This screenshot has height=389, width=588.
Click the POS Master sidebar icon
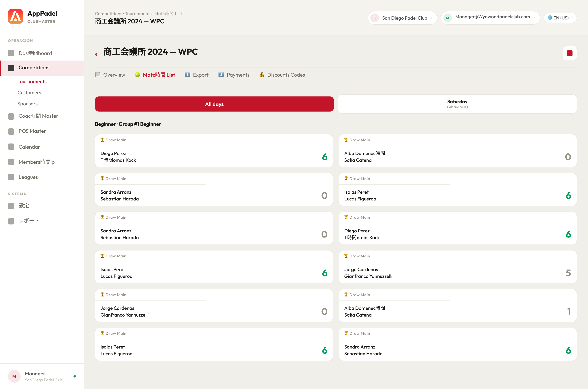coord(11,131)
